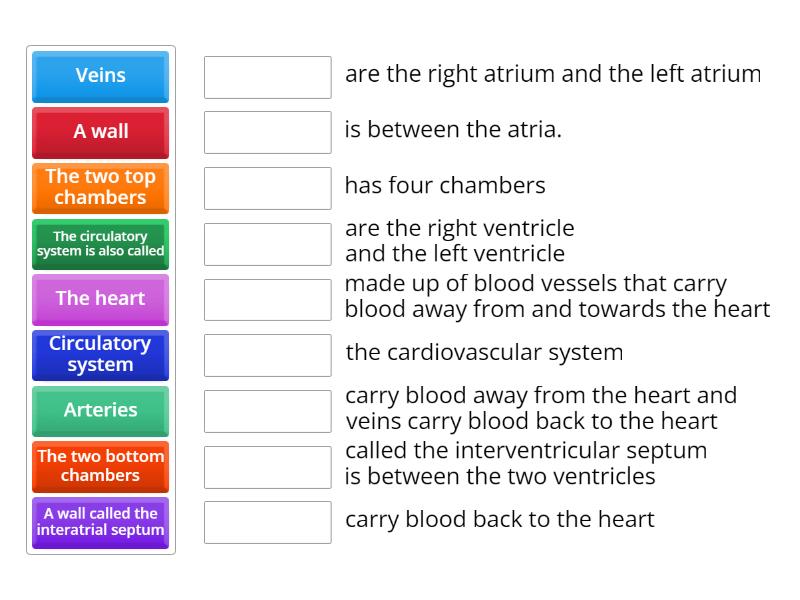Select the empty box beside carry blood back definition

[x=266, y=520]
